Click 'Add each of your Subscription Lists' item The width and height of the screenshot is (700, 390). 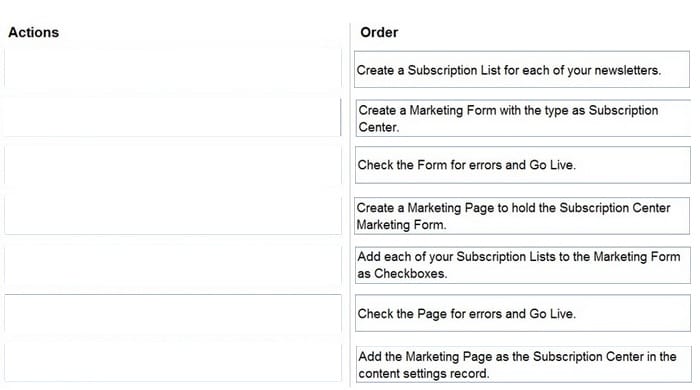pos(523,265)
